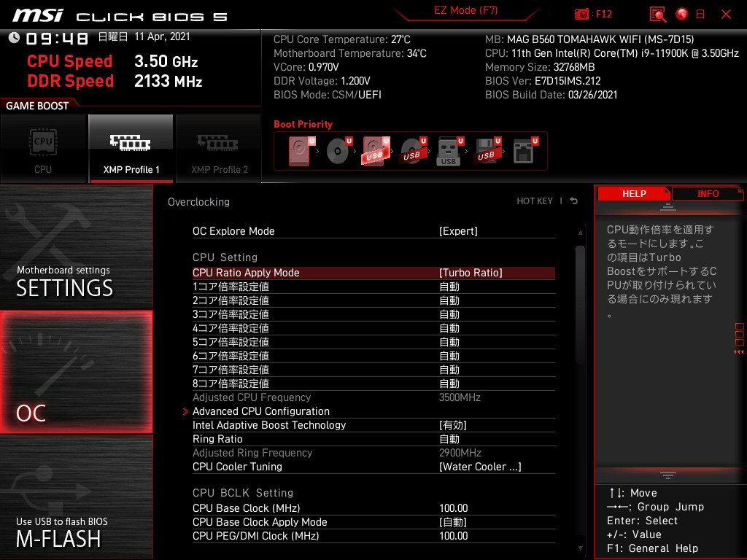Change the Intel Adaptive Boost Technology setting

pos(373,425)
